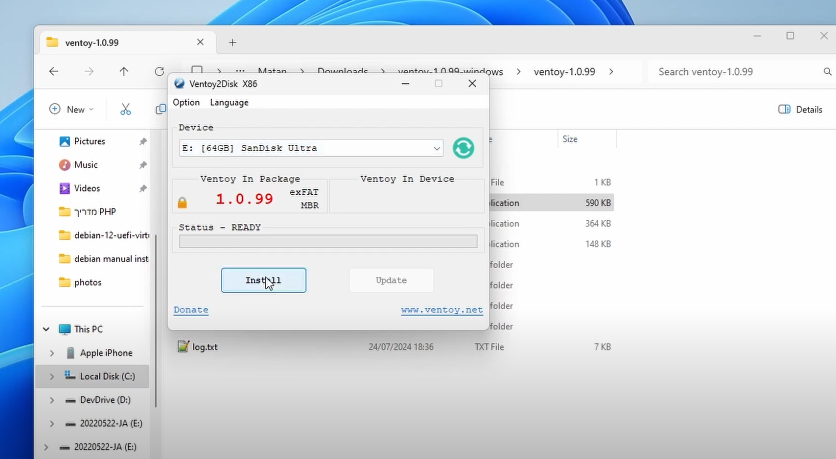Click the search magnifier icon
The image size is (836, 459).
(x=827, y=71)
